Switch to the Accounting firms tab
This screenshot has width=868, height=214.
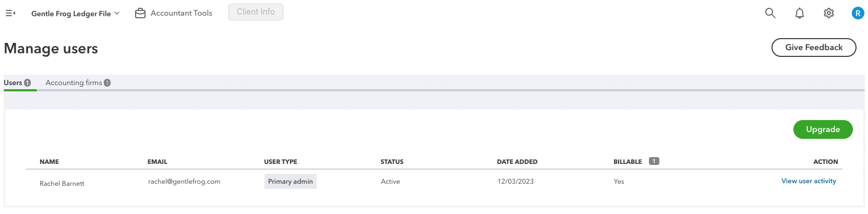pos(78,82)
